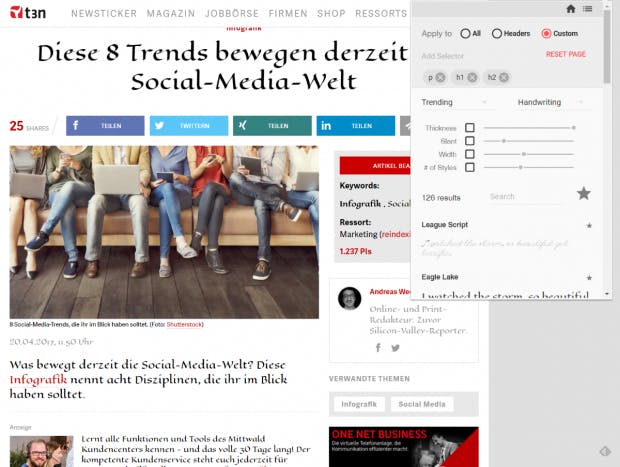Favorite the Eagle Lake font star
Viewport: 620px width, 467px height.
coord(589,278)
